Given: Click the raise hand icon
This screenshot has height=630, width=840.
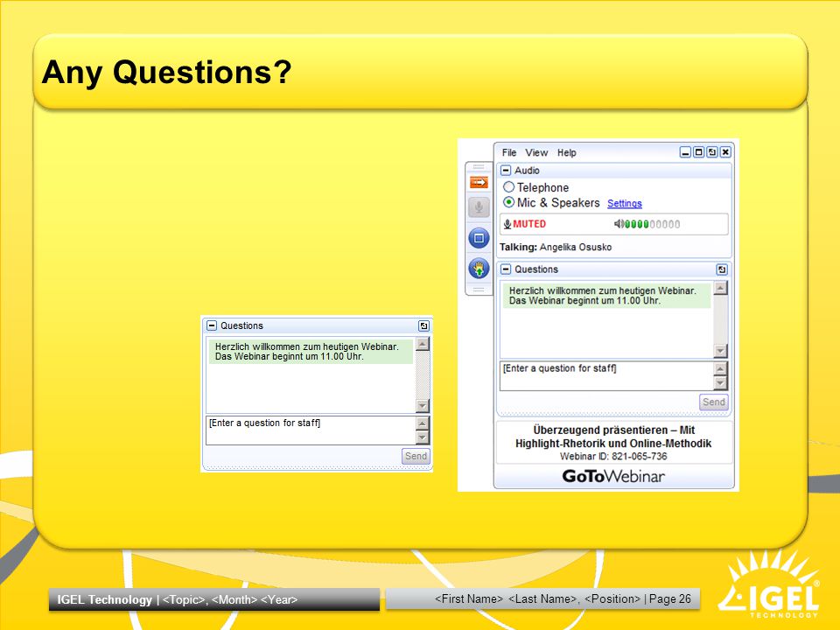Looking at the screenshot, I should click(479, 269).
